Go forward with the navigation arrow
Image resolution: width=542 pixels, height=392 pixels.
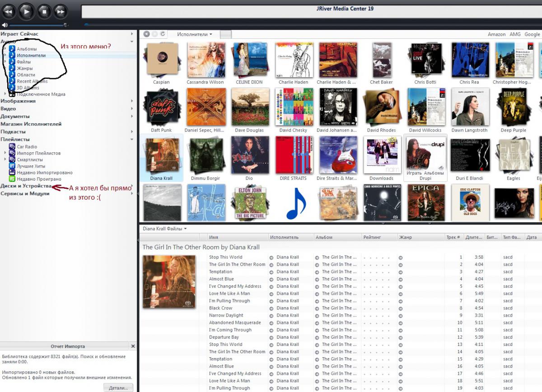[154, 34]
